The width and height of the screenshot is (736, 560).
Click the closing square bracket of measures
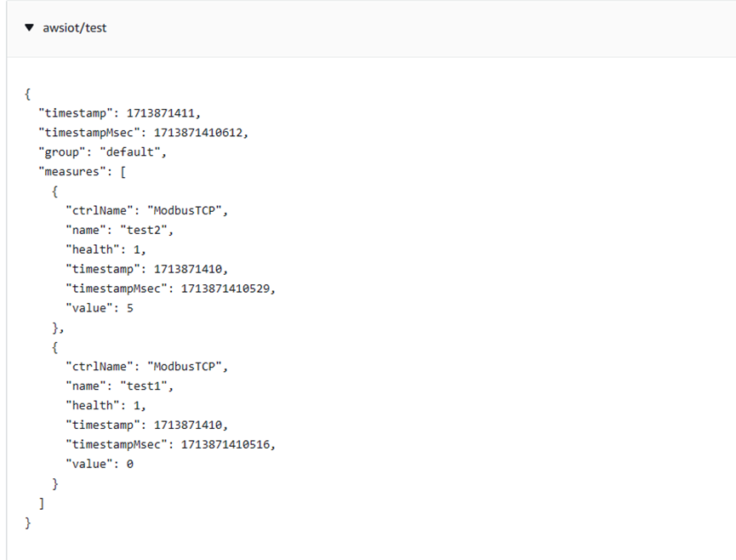point(42,504)
